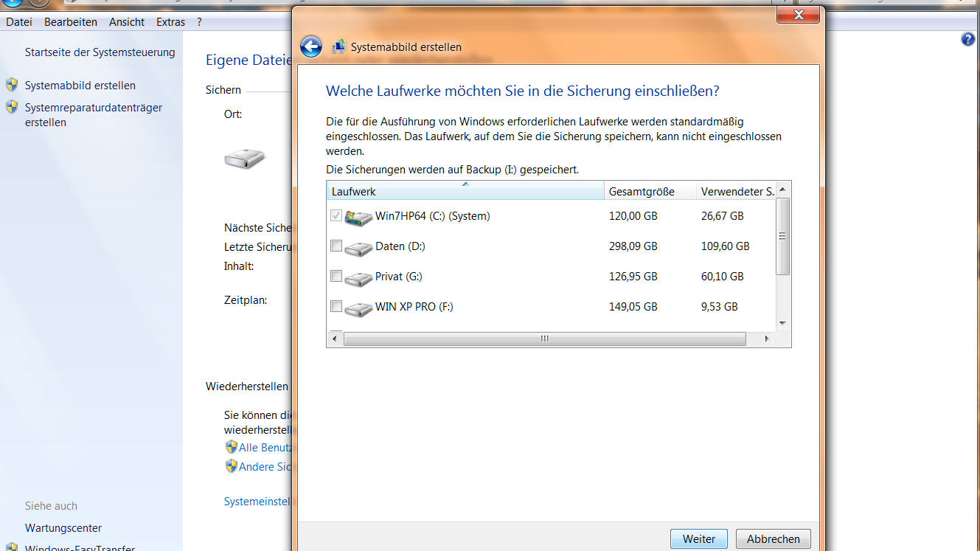Sort by Laufwerk column header

point(465,191)
